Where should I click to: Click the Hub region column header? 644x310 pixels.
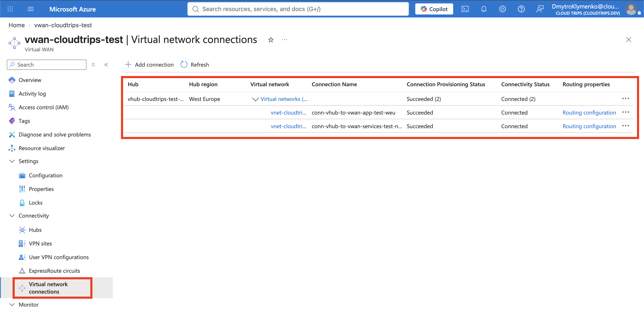point(203,85)
